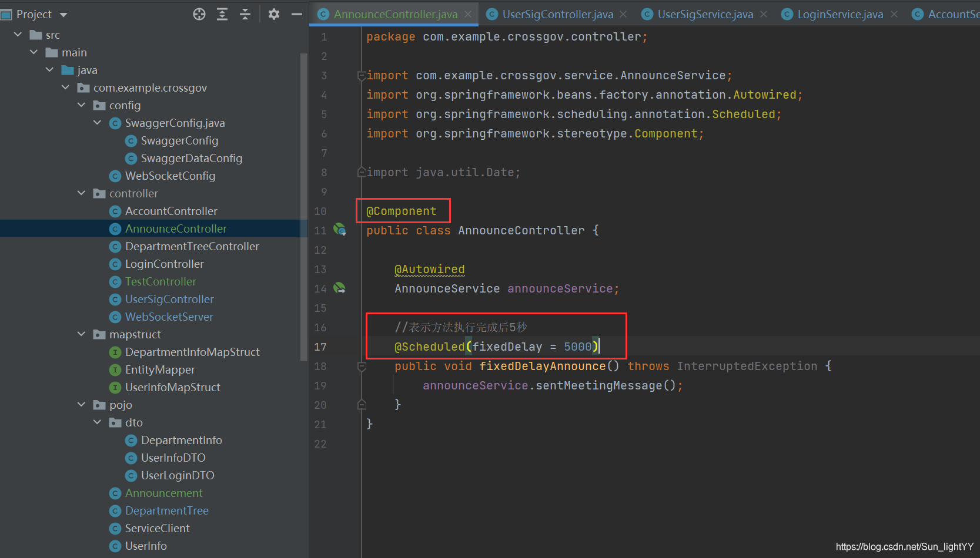Screen dimensions: 980x558
Task: Open UserLoginDTO class in tree
Action: point(178,475)
